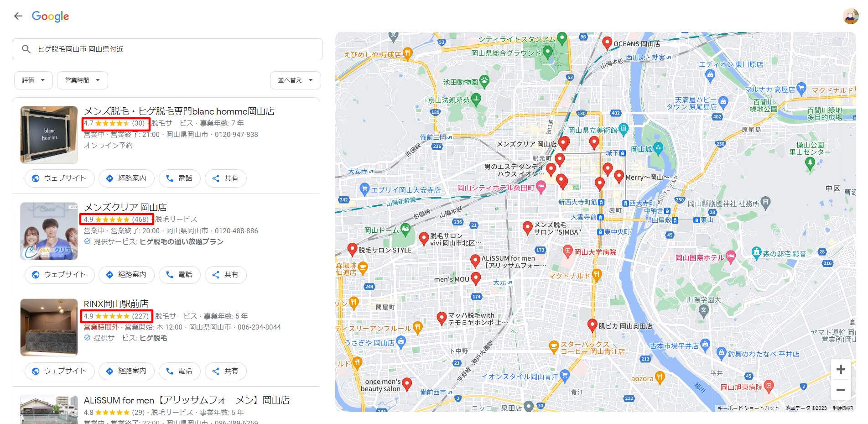
Task: Open blanc homme岡山店 listing title
Action: coord(179,111)
